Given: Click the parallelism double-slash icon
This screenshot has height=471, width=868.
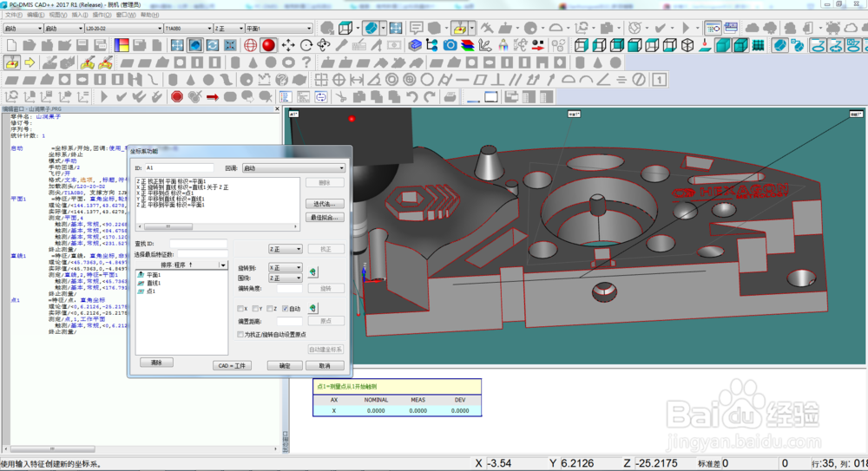Looking at the screenshot, I should [x=516, y=80].
